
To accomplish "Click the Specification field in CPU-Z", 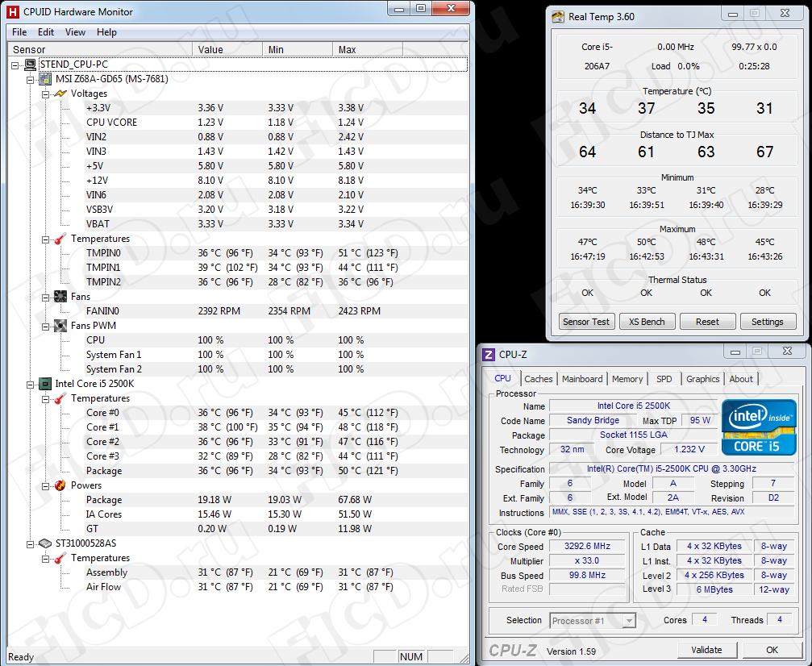I will click(671, 468).
